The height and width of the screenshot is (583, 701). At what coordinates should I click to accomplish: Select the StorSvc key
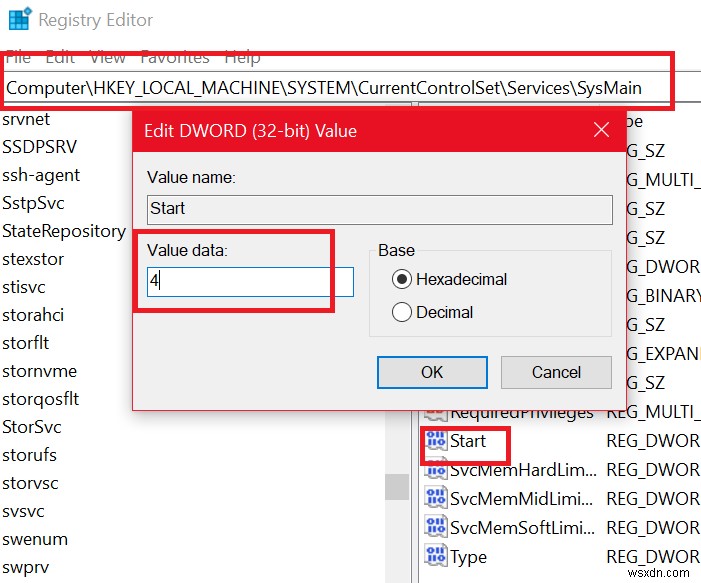click(x=32, y=427)
